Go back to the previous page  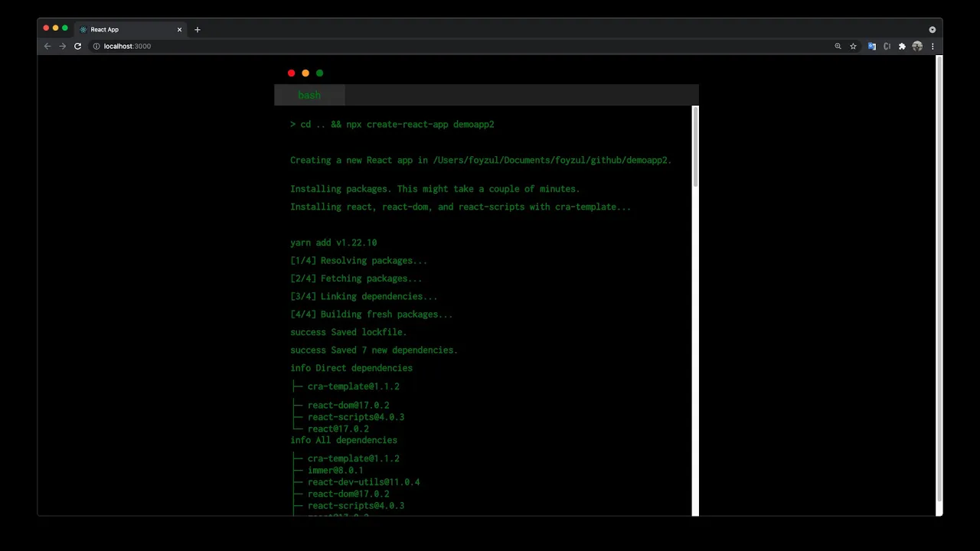47,46
